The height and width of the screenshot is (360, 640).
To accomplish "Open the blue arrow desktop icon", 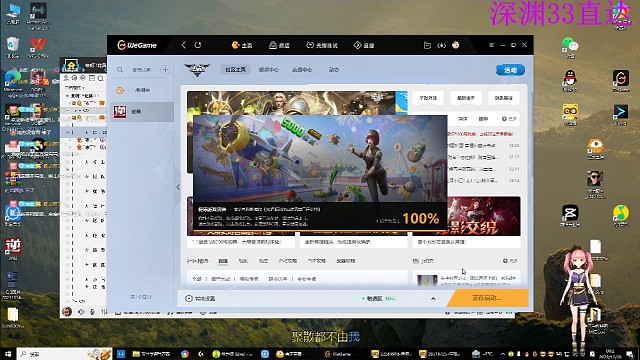I will click(x=621, y=114).
